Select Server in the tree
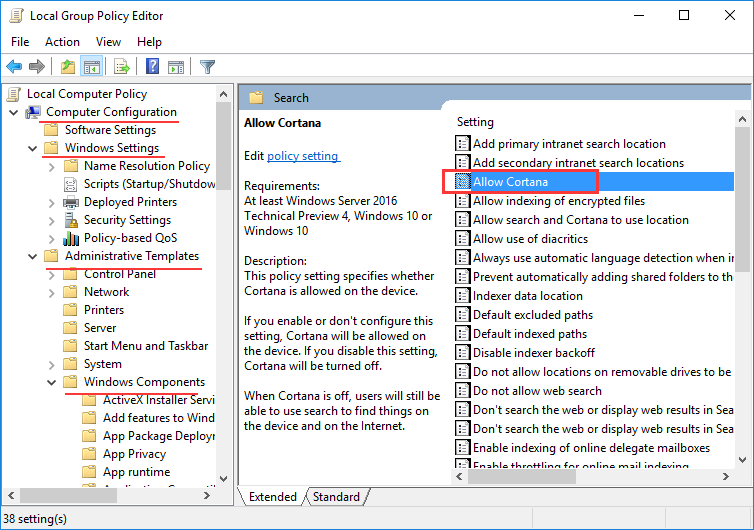The width and height of the screenshot is (754, 530). coord(100,328)
